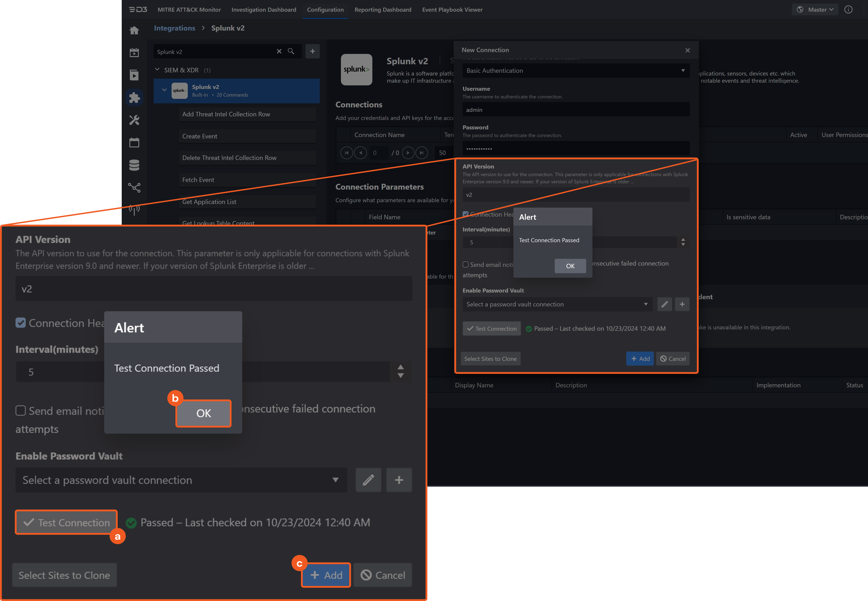The image size is (868, 601).
Task: Collapse the SIEM & XDR category
Action: click(157, 70)
